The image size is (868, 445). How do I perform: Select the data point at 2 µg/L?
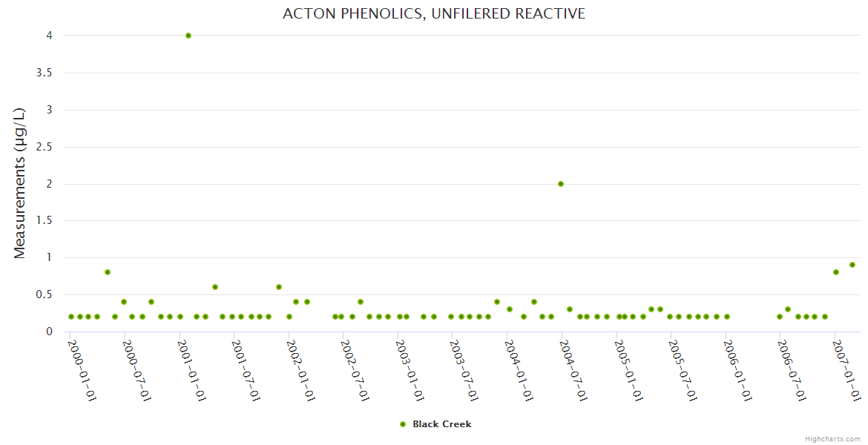pyautogui.click(x=561, y=184)
